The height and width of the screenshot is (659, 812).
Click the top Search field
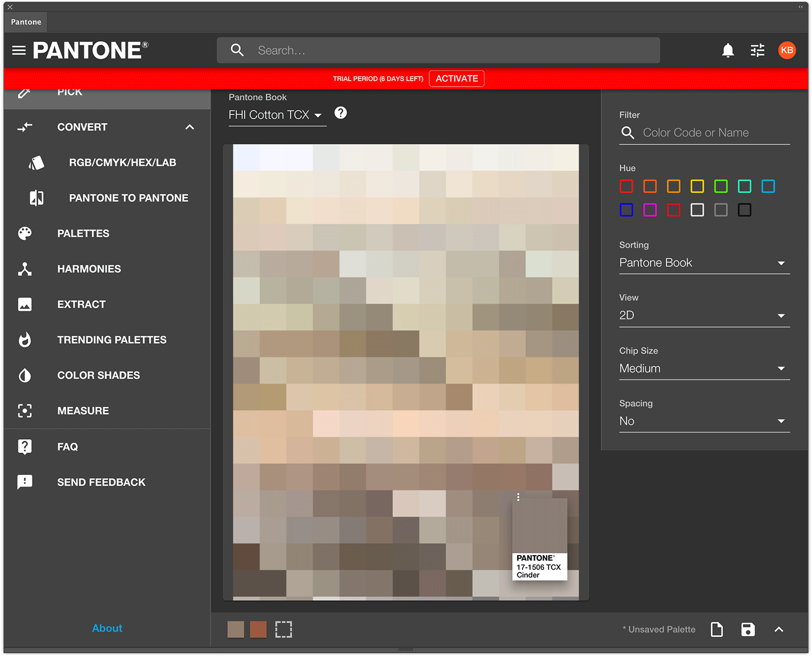click(x=438, y=50)
